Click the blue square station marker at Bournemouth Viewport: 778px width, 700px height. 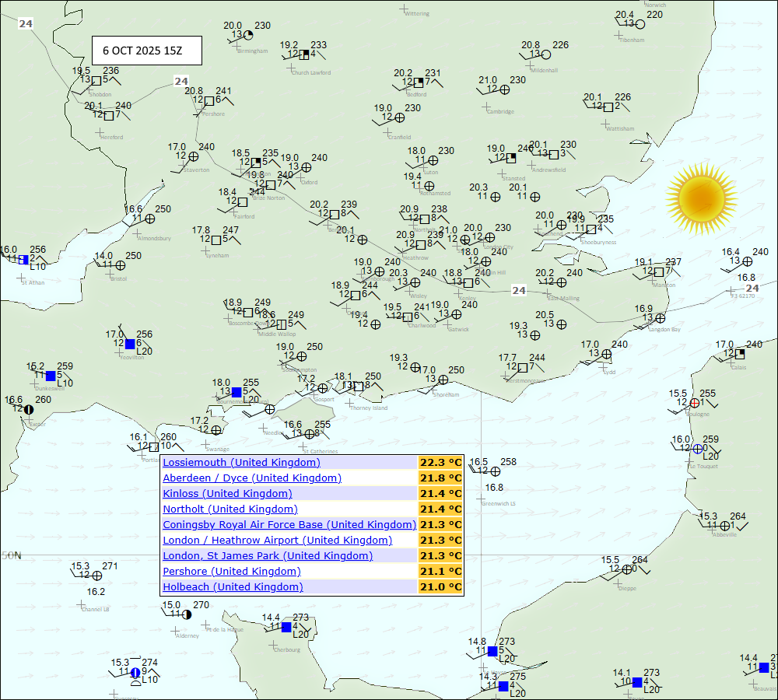237,392
